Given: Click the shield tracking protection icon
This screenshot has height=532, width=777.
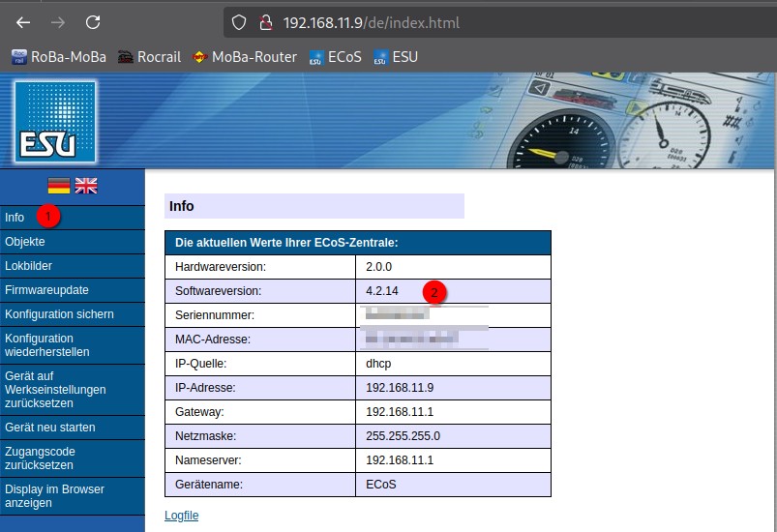Looking at the screenshot, I should pyautogui.click(x=239, y=22).
